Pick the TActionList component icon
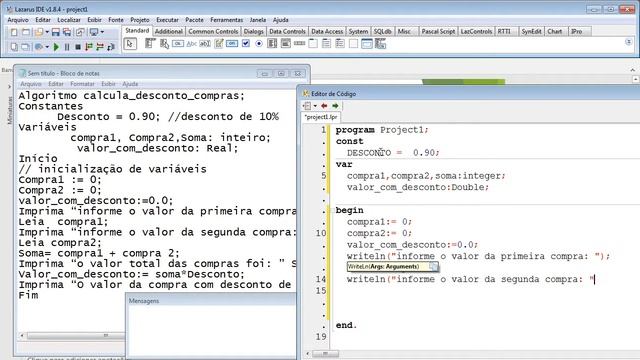Viewport: 640px width, 360px height. coord(380,43)
